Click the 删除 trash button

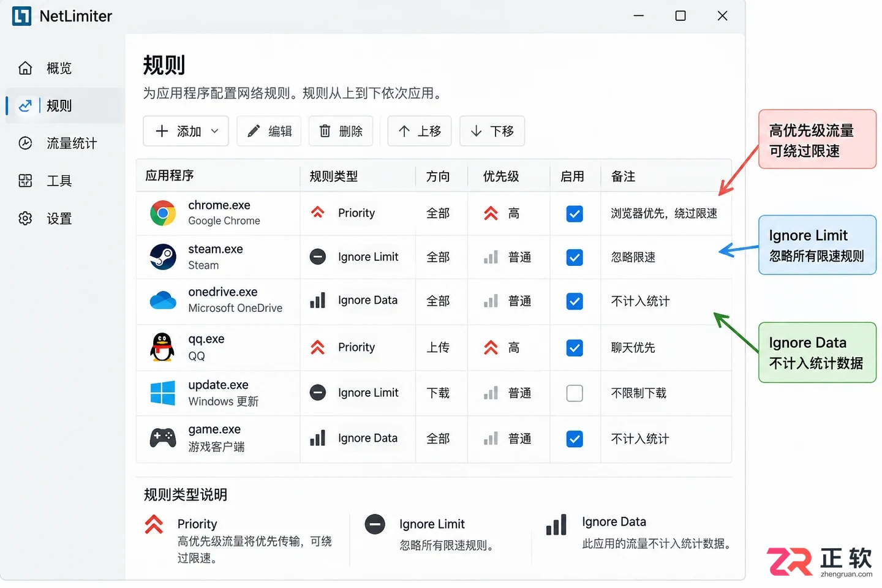(341, 131)
